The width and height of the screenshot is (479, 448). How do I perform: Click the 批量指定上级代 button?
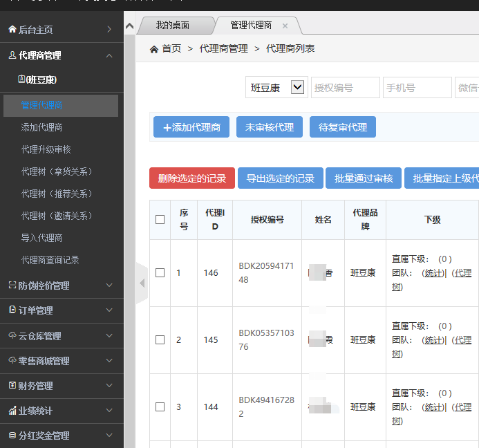(x=442, y=178)
